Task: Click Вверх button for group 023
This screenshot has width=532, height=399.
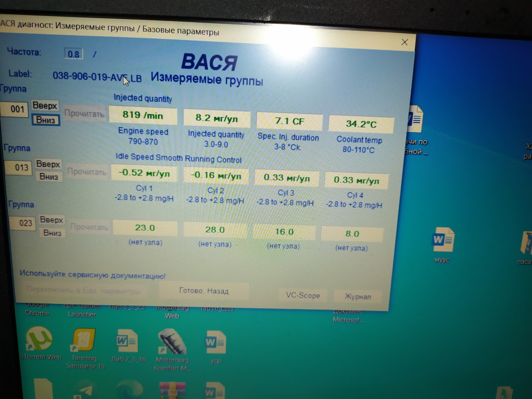Action: point(52,220)
